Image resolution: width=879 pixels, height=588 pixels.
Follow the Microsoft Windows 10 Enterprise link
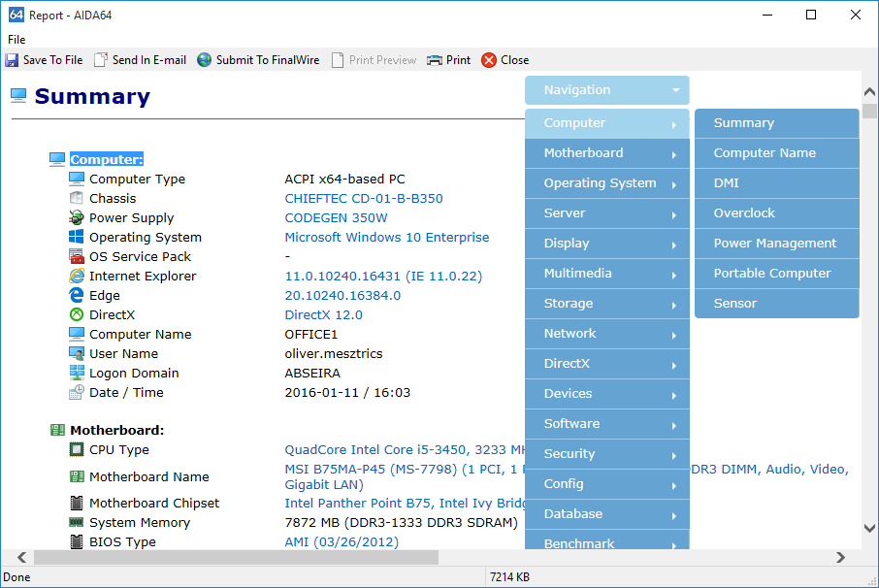click(387, 237)
